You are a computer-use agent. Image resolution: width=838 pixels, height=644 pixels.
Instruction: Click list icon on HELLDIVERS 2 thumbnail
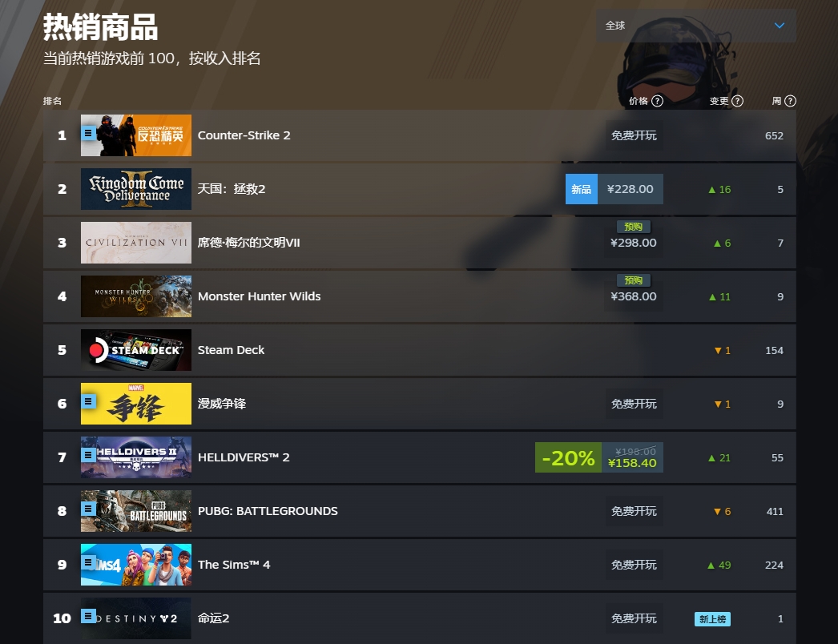point(89,455)
